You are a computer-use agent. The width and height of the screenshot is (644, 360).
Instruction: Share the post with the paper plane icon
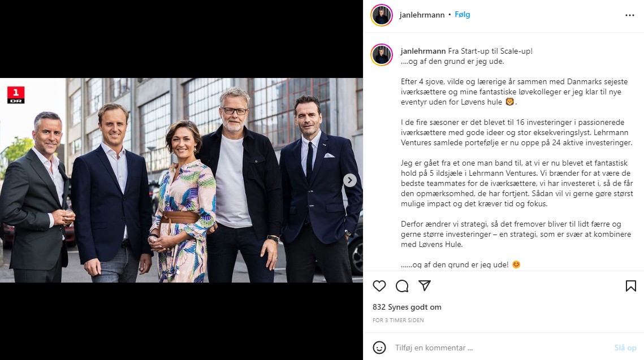click(x=424, y=286)
